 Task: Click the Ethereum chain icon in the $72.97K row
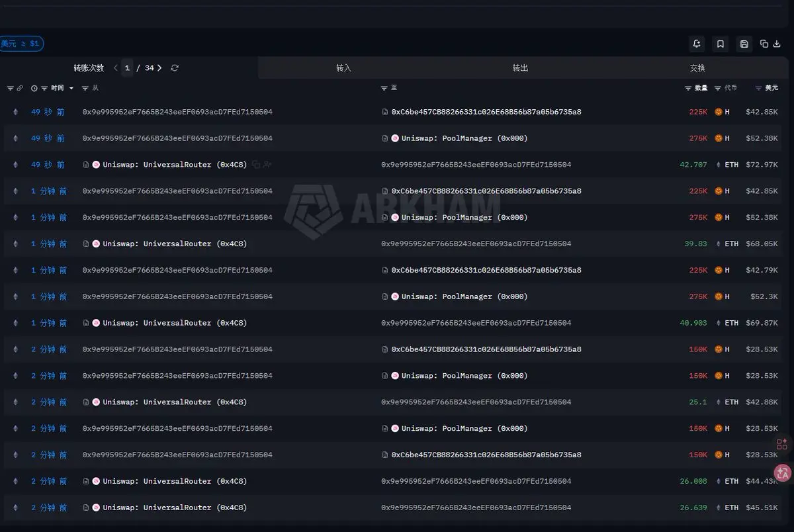16,165
